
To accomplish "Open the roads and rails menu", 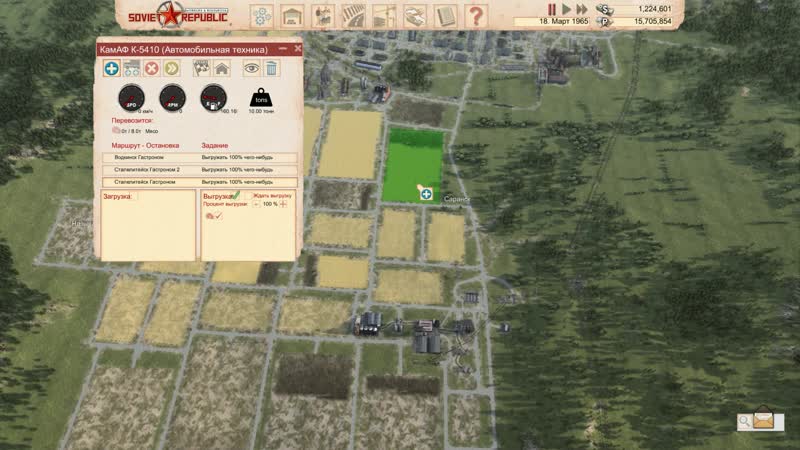I will (353, 17).
